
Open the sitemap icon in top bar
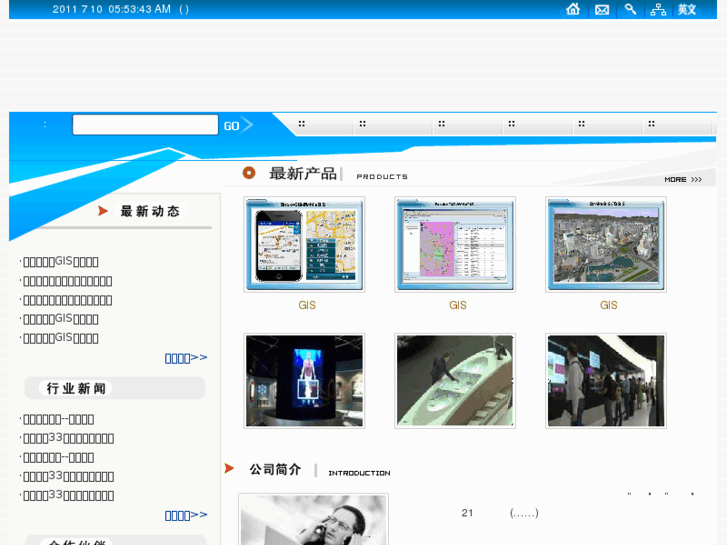[x=658, y=9]
